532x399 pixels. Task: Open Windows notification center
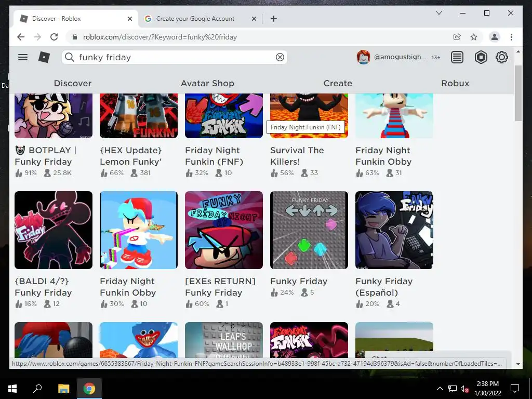515,389
